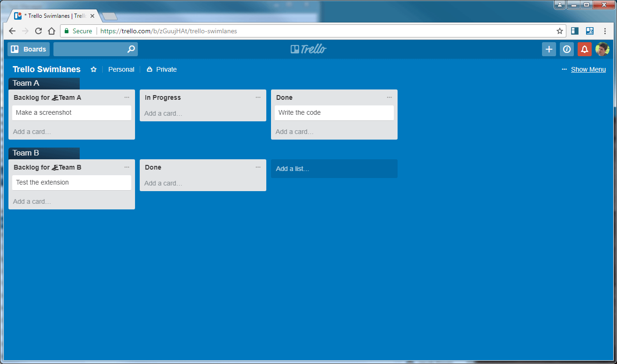Image resolution: width=617 pixels, height=364 pixels.
Task: Click the Backlog for Team A list title
Action: pos(47,97)
